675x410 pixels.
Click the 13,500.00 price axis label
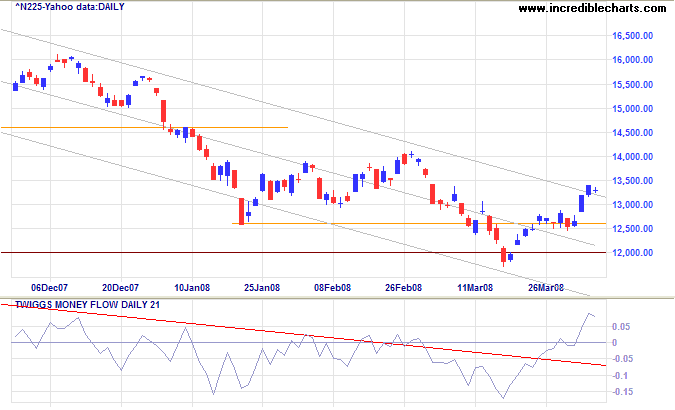pos(632,181)
